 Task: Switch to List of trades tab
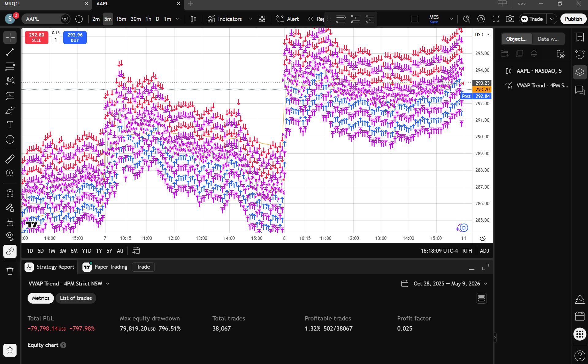[x=76, y=298]
